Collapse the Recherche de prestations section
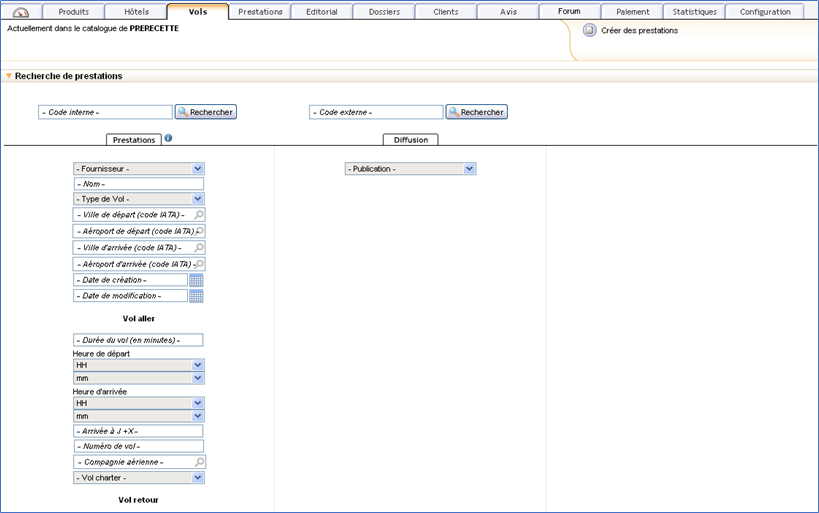The width and height of the screenshot is (819, 513). tap(9, 76)
